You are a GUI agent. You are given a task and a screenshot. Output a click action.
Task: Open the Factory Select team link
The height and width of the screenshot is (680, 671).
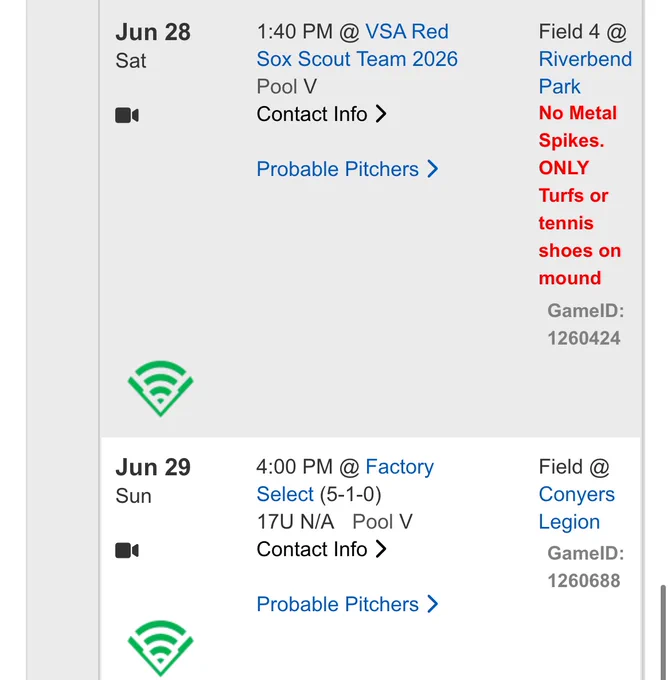coord(345,480)
